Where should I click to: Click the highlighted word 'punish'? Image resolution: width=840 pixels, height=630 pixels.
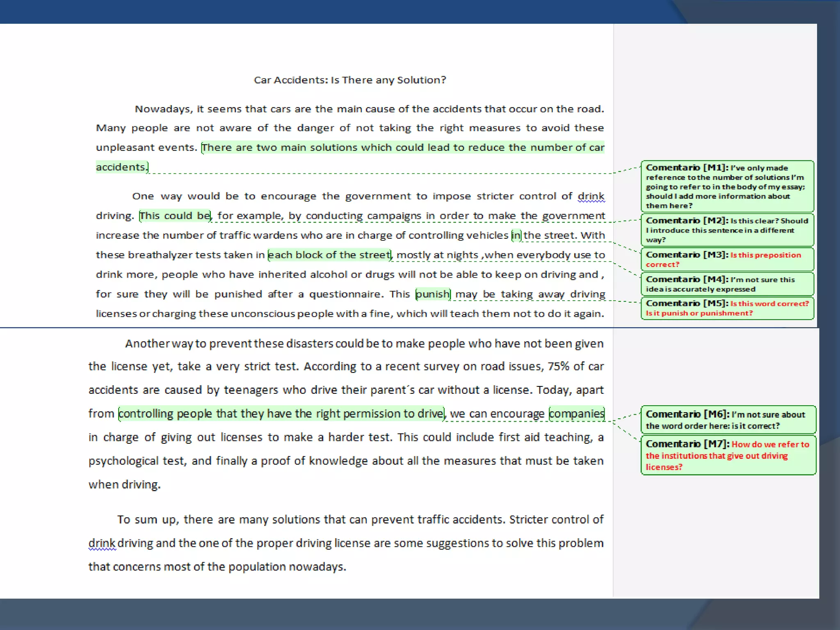pos(433,294)
